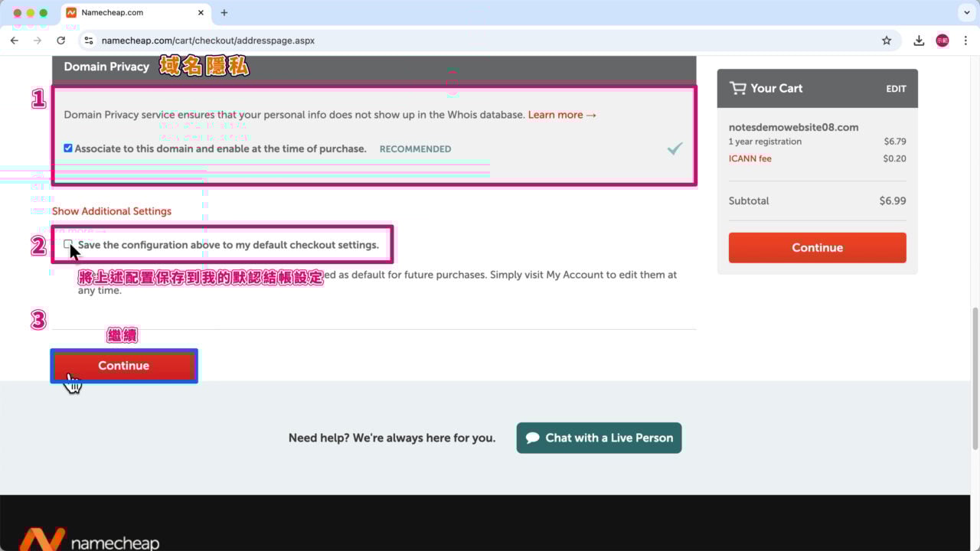
Task: Click the Learn more link
Action: click(561, 115)
